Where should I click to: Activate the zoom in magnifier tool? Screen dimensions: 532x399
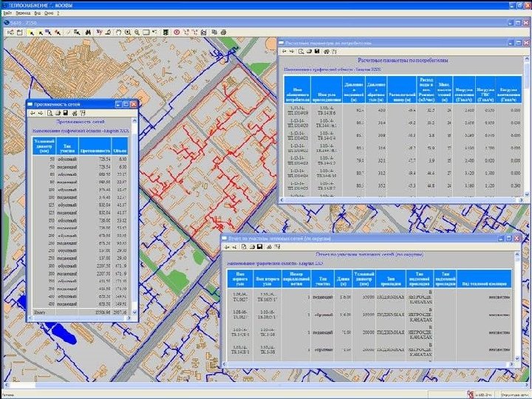[128, 33]
